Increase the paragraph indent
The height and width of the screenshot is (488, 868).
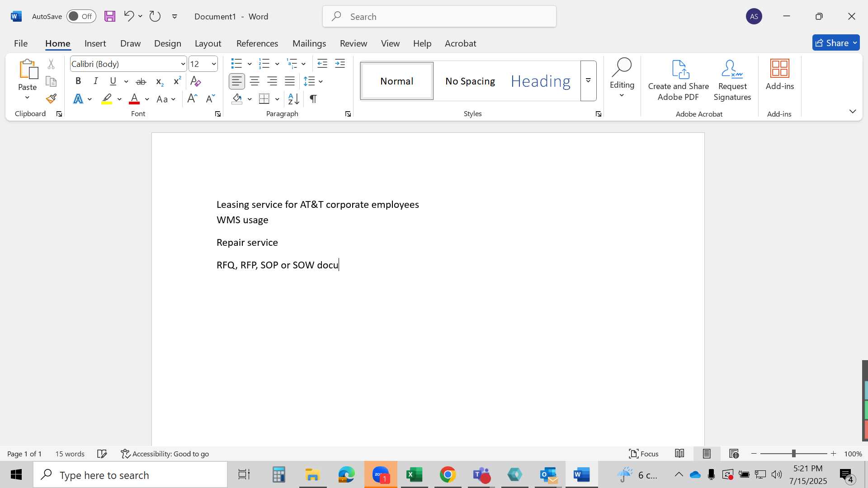pyautogui.click(x=340, y=64)
